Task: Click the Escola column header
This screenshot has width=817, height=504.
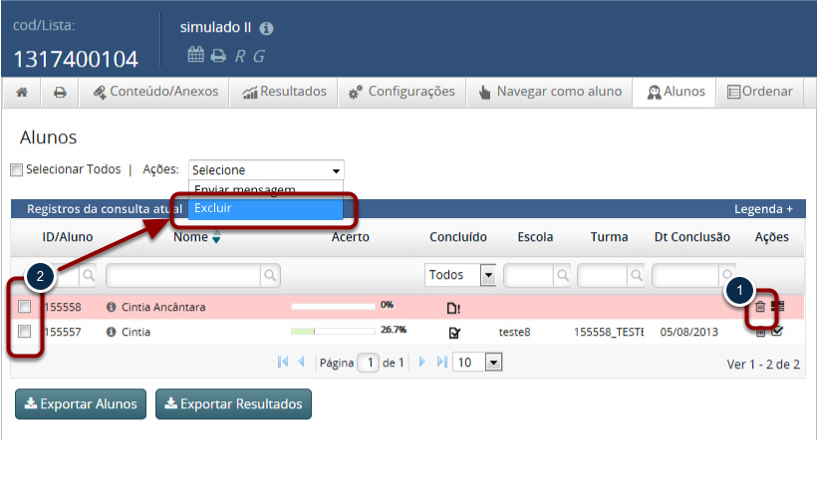Action: coord(535,237)
